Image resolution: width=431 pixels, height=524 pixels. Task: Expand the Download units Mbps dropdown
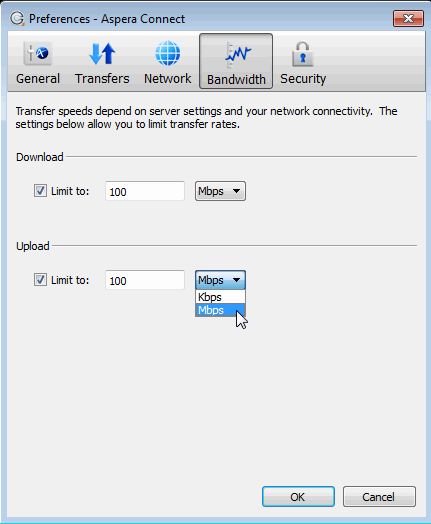click(220, 191)
